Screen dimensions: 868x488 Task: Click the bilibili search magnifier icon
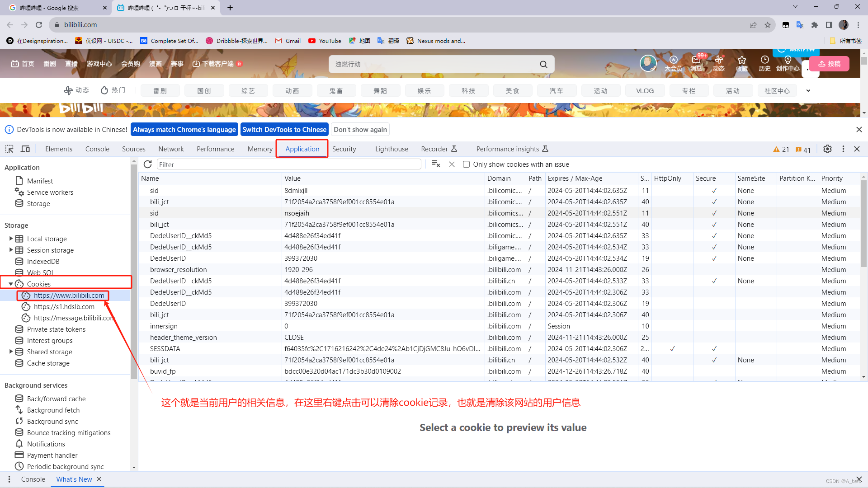tap(543, 64)
